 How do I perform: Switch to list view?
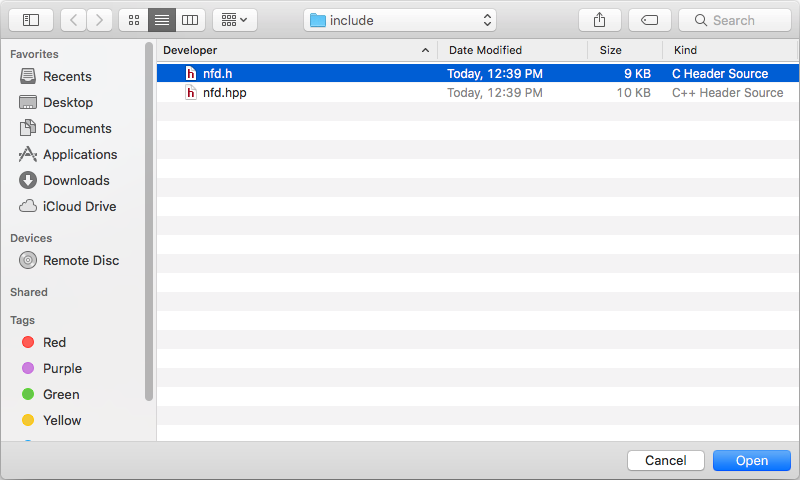click(161, 20)
